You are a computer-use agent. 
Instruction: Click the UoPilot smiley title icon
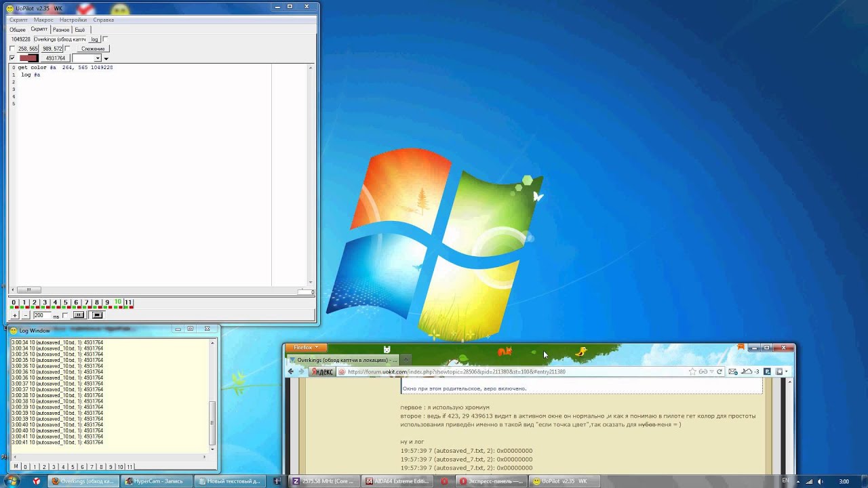(9, 8)
